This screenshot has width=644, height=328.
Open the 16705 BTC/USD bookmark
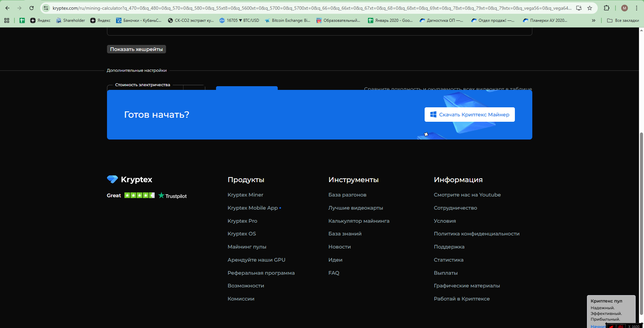click(x=239, y=20)
